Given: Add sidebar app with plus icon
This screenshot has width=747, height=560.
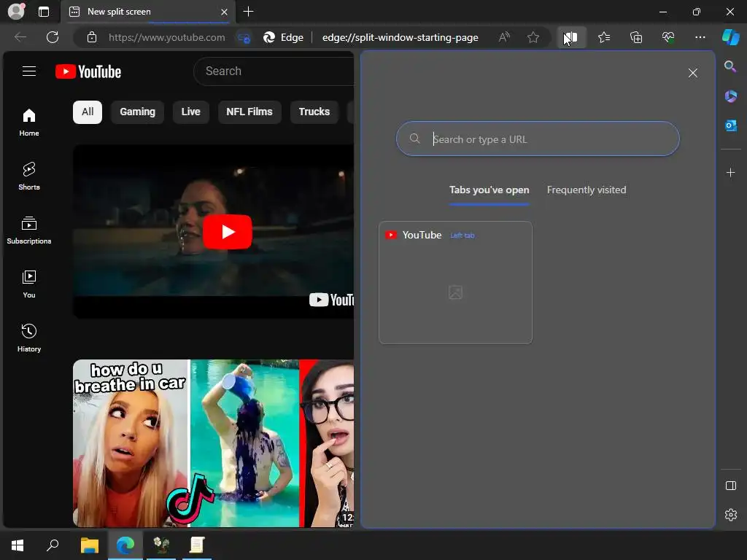Looking at the screenshot, I should (730, 172).
